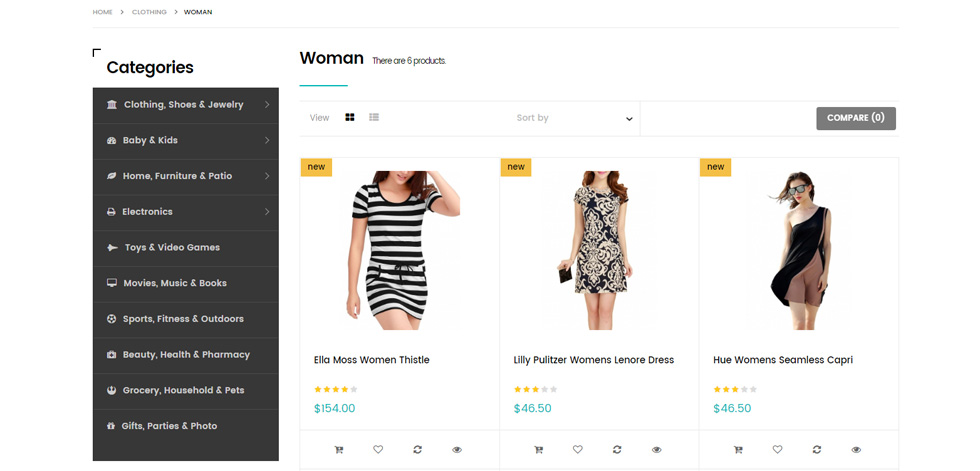Go to Clothing breadcrumb
The width and height of the screenshot is (980, 471).
[149, 12]
